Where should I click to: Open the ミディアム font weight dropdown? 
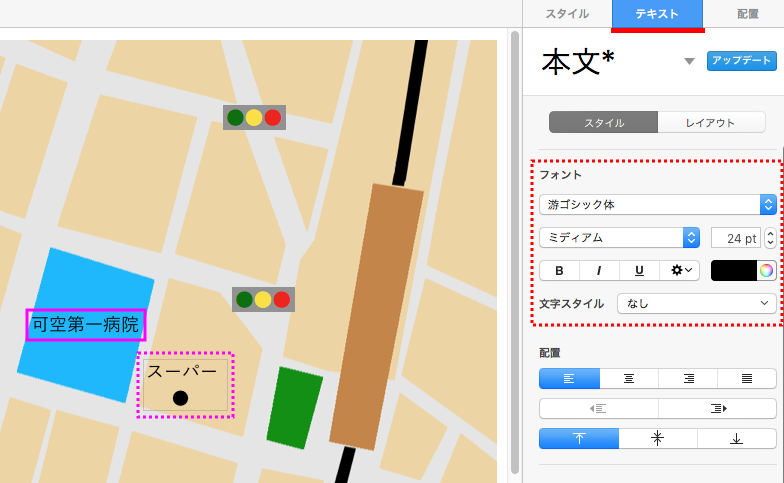click(618, 237)
